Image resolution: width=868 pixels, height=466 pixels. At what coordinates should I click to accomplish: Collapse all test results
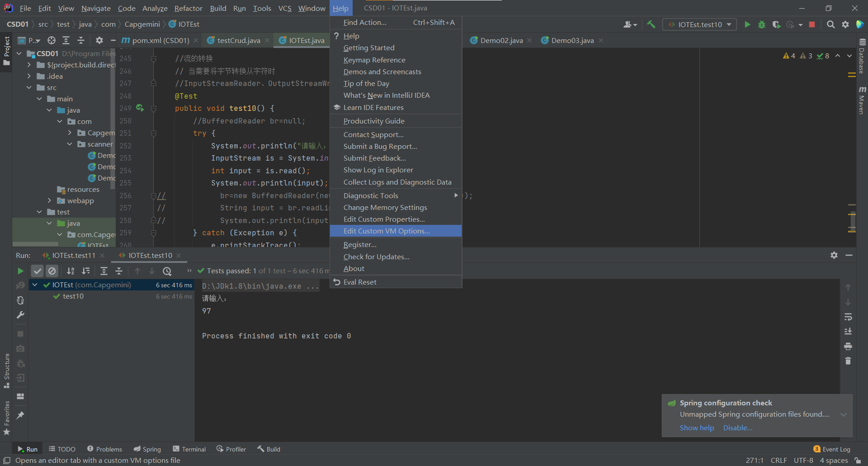point(119,271)
